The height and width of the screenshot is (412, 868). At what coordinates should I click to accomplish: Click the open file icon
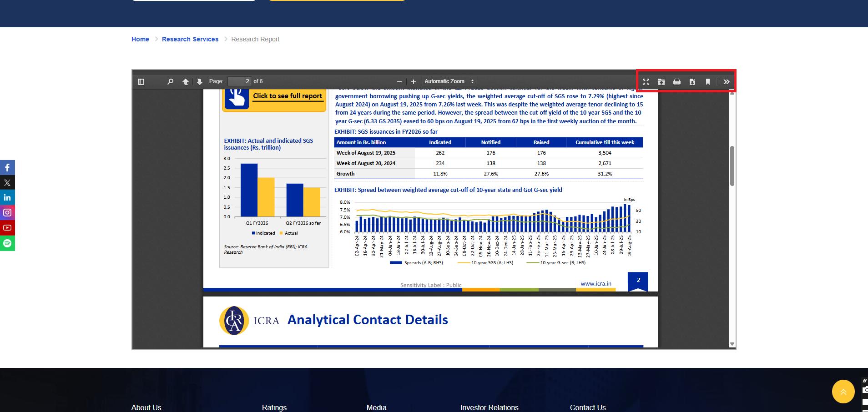[661, 82]
